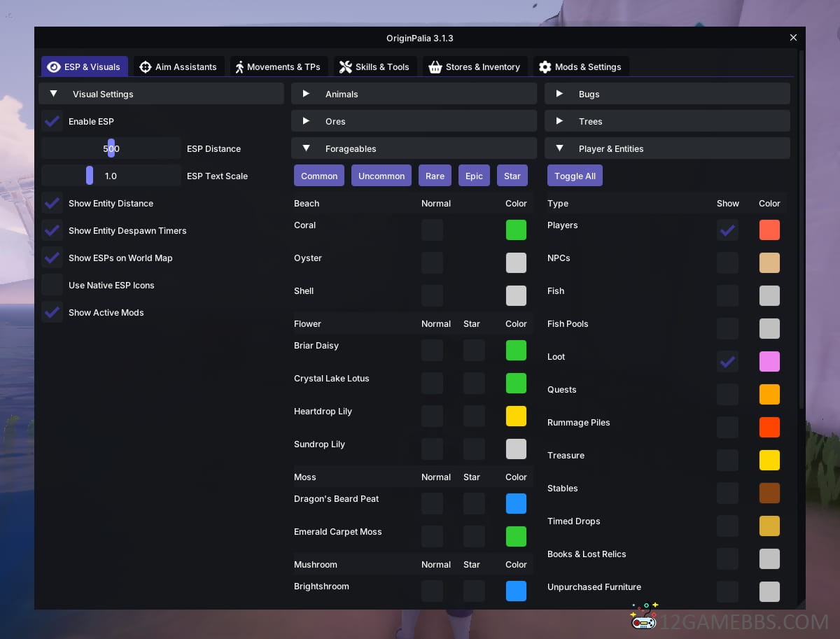This screenshot has height=639, width=840.
Task: Click the crosshair icon on Aim Assistants tab
Action: point(146,67)
